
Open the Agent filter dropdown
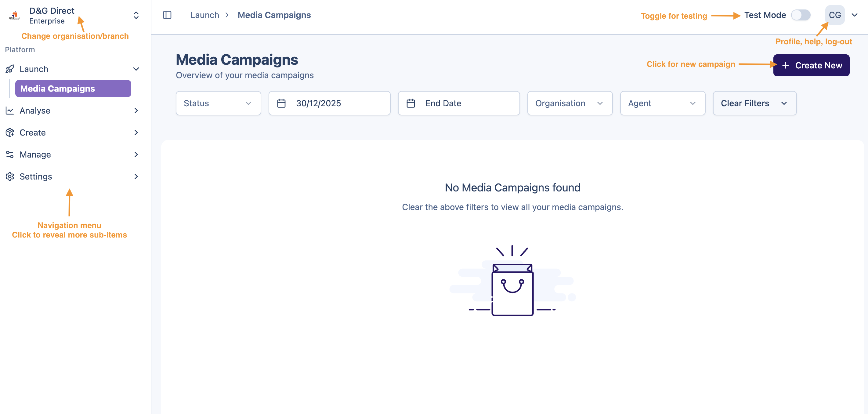click(662, 103)
